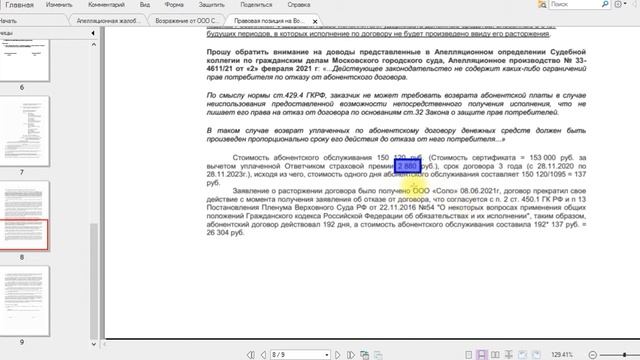
Task: Click the magnifier icon in search box
Action: [605, 4]
